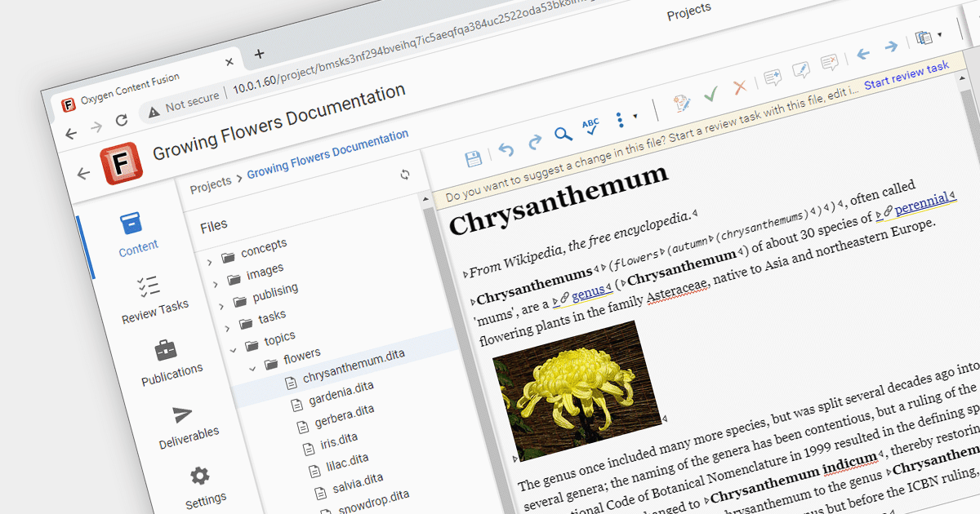
Task: Go to next change with right arrow
Action: click(891, 47)
